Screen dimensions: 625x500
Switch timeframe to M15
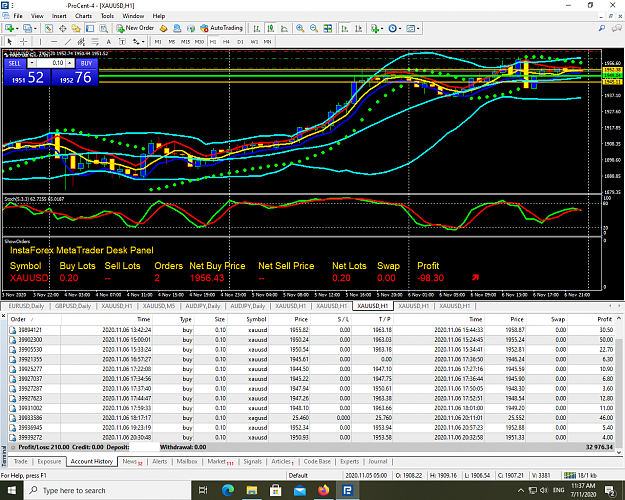[x=185, y=41]
